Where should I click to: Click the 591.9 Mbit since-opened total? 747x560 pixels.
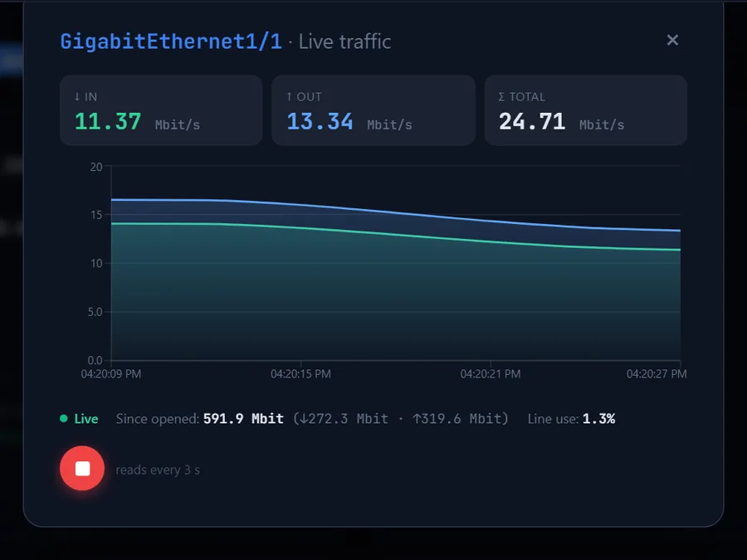click(243, 419)
